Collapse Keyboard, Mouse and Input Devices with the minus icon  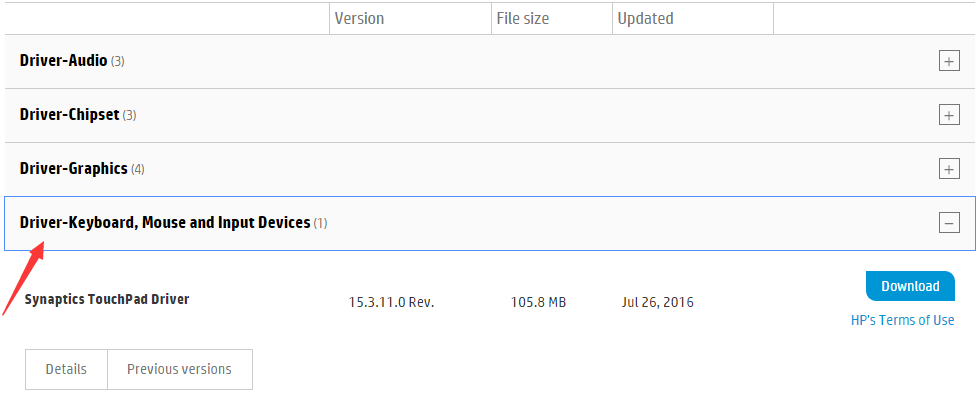tap(949, 223)
